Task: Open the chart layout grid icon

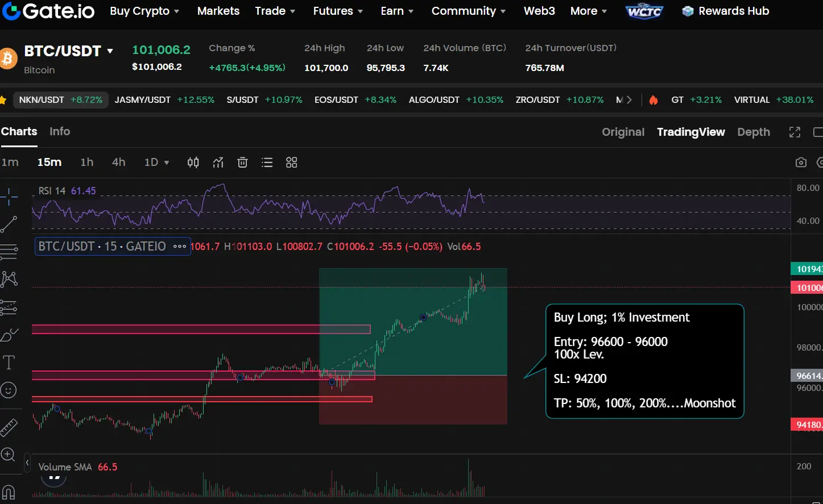Action: 291,163
